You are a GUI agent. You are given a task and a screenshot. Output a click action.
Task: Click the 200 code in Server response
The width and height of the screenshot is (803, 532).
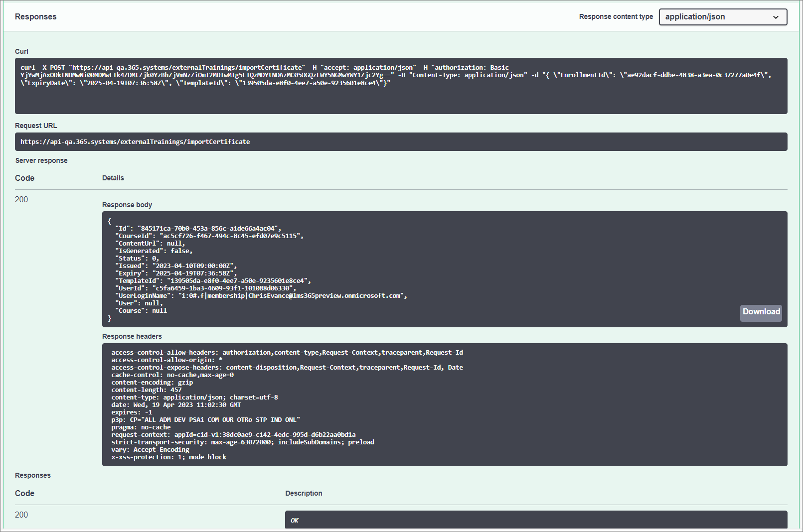click(21, 199)
